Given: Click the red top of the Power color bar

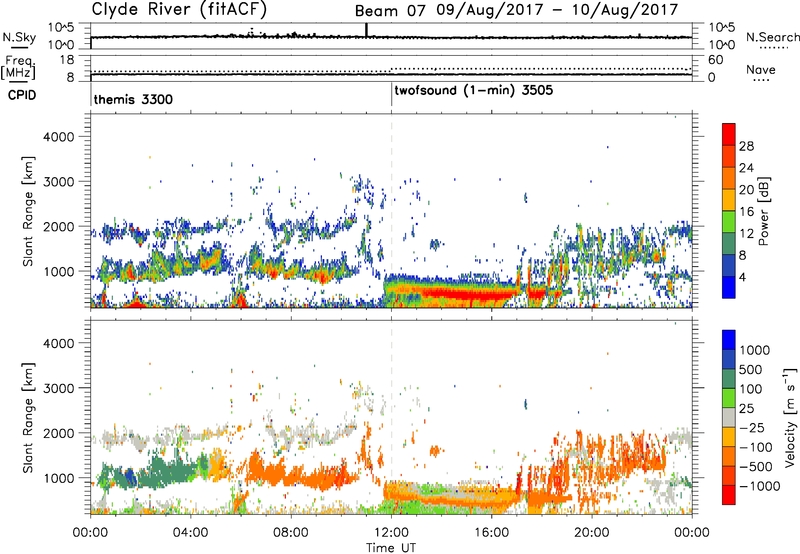Looking at the screenshot, I should [x=729, y=134].
